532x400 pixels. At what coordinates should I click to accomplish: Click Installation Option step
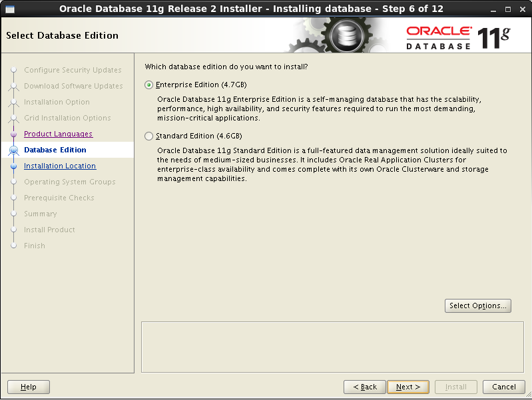57,102
